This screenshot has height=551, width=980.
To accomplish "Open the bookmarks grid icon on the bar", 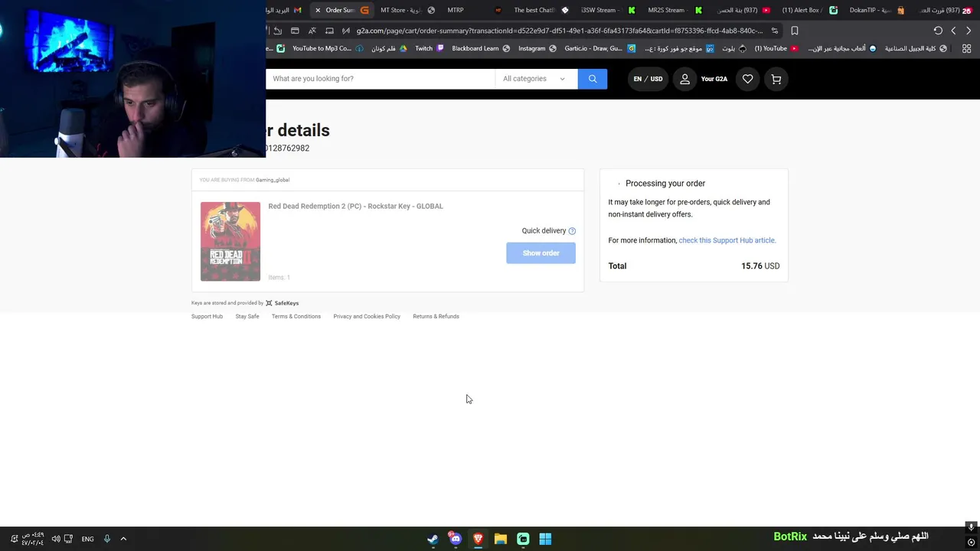I will [x=966, y=48].
